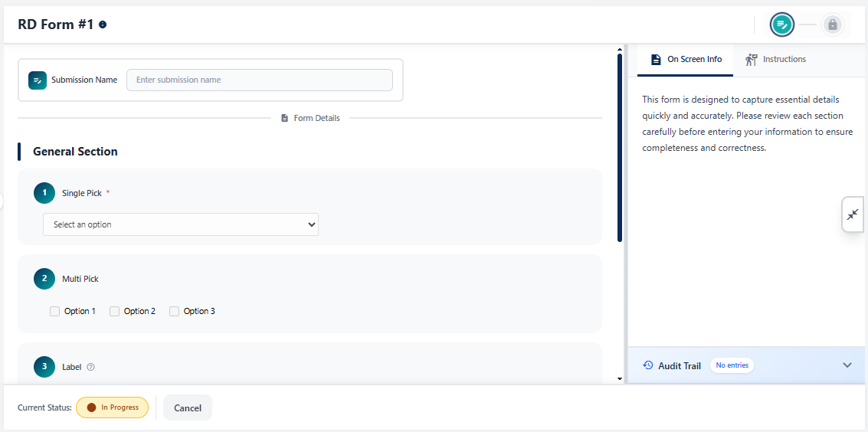This screenshot has height=432, width=868.
Task: Expand the Audit Trail chevron
Action: point(847,365)
